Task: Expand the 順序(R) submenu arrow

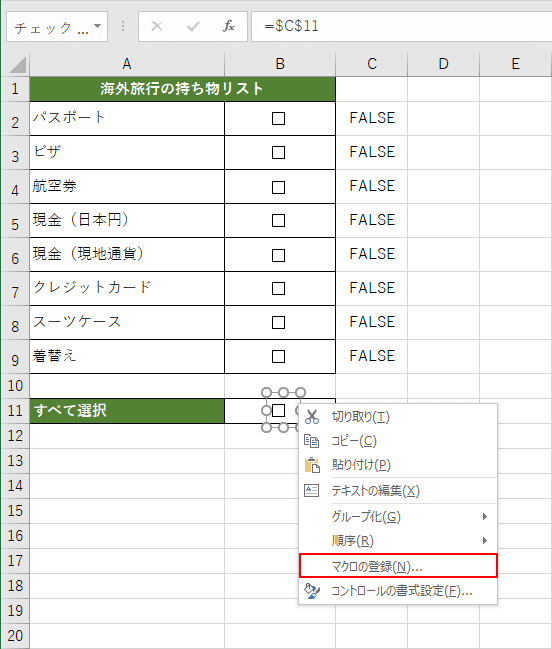Action: pyautogui.click(x=485, y=541)
